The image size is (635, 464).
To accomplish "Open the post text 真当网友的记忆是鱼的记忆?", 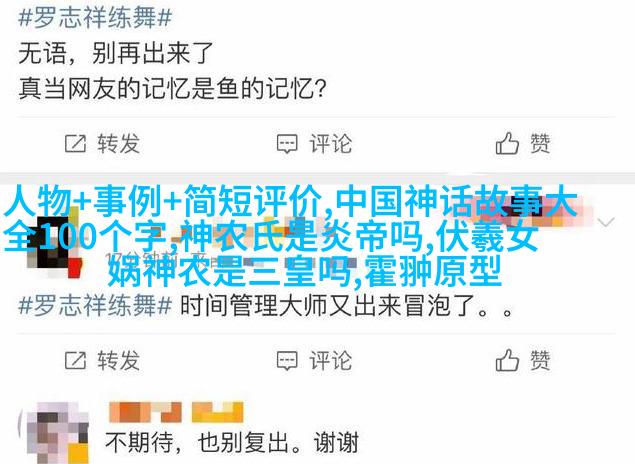I will tap(173, 88).
